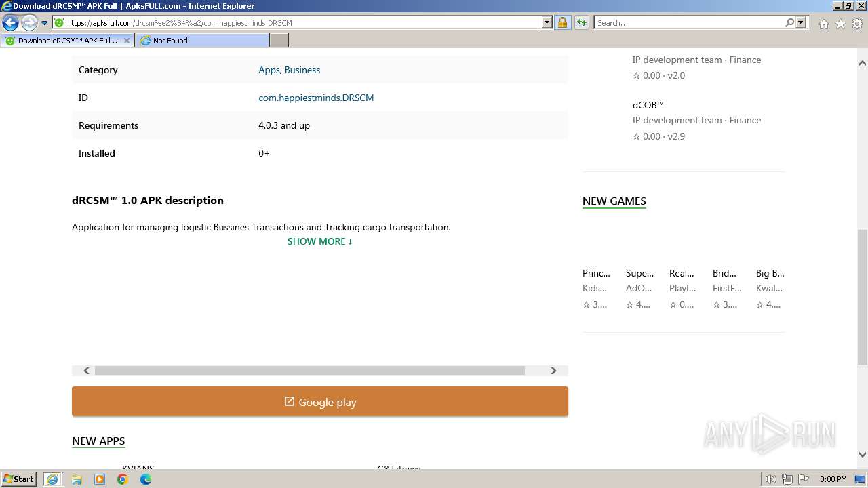
Task: Click 'Requirements' row label
Action: click(x=108, y=125)
